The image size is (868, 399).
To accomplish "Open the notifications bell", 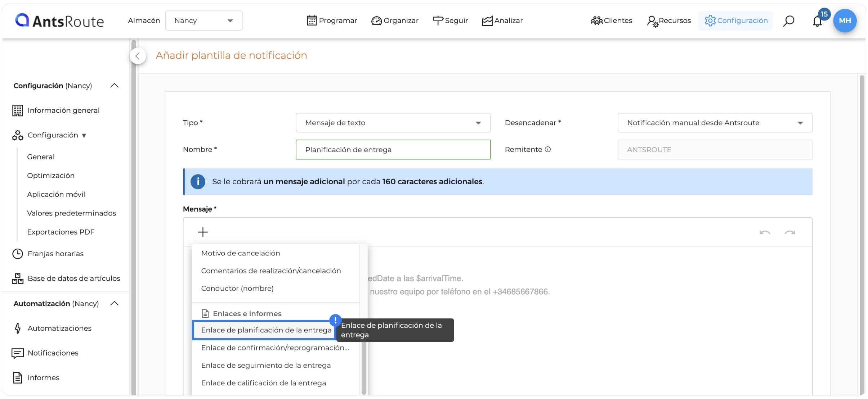I will (x=817, y=21).
